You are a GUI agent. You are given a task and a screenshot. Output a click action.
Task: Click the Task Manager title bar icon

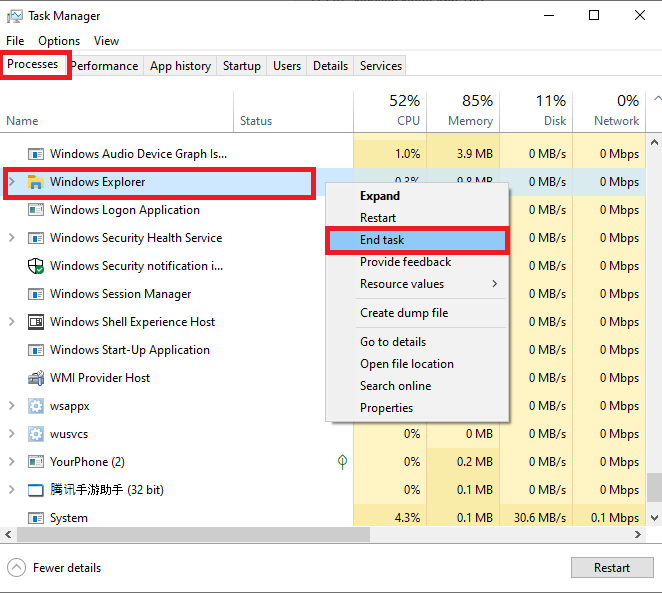14,16
